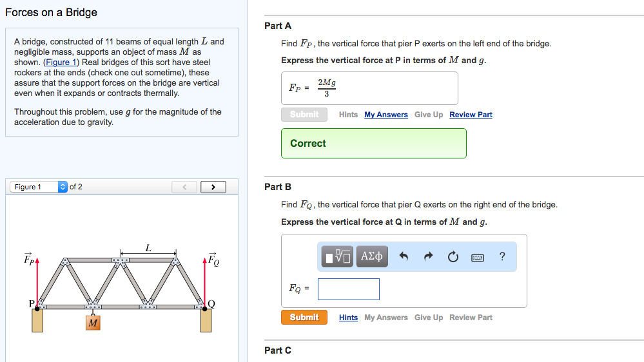Open Hints for Part B
The width and height of the screenshot is (644, 362).
[348, 318]
